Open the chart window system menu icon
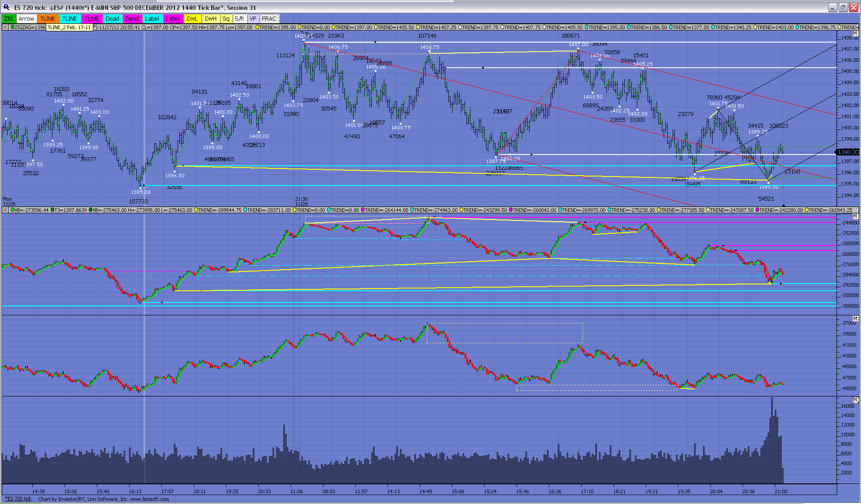Viewport: 861px width, 504px height. (x=6, y=7)
